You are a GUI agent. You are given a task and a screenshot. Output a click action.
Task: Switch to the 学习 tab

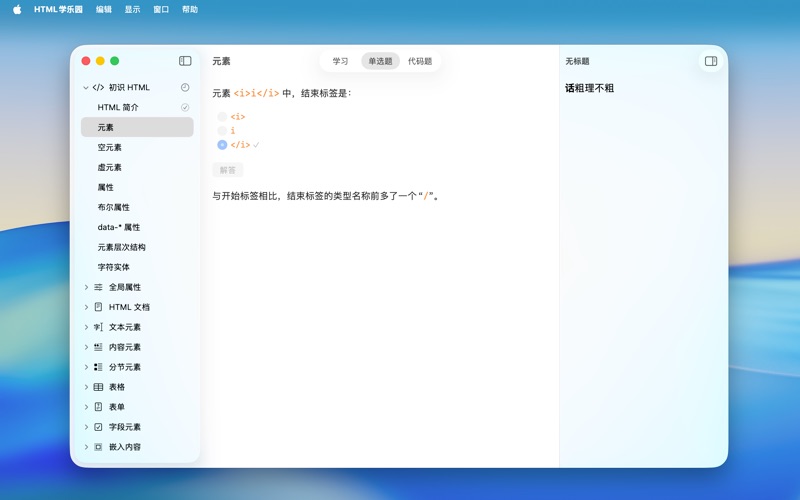point(340,61)
